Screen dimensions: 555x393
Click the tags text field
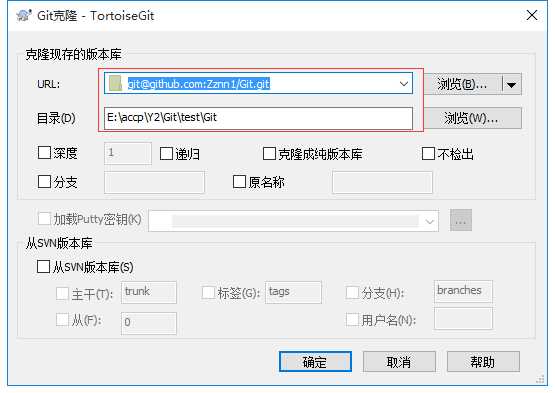(293, 292)
